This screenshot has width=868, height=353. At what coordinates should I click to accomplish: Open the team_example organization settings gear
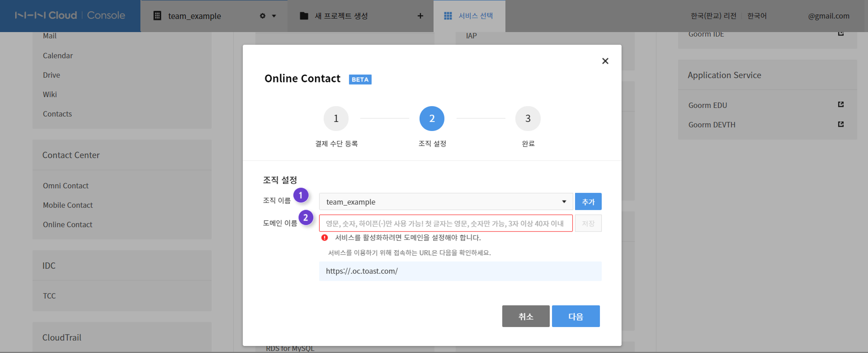[x=263, y=16]
